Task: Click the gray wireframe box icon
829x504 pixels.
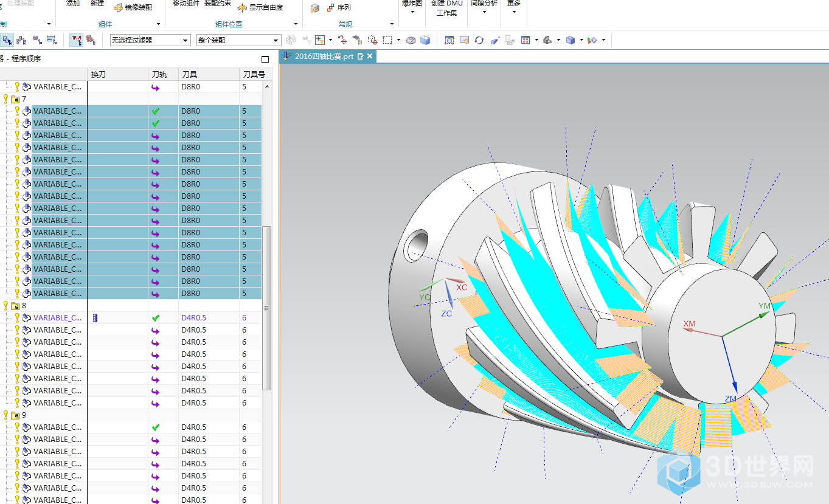Action: point(411,40)
